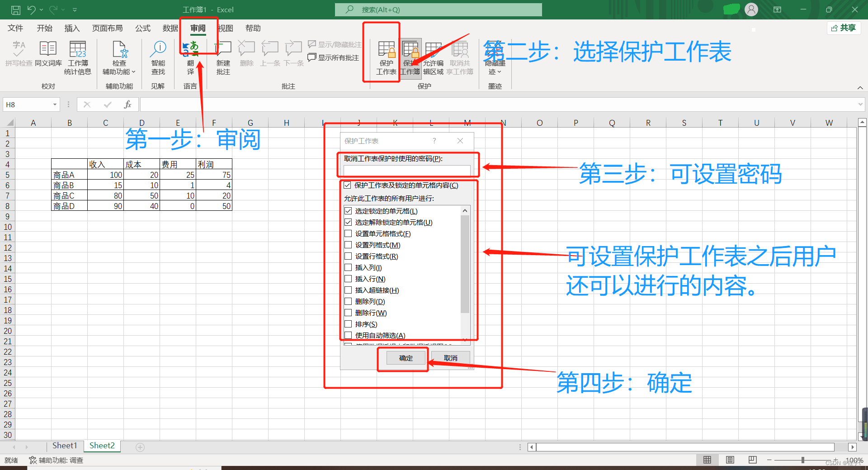Viewport: 868px width, 470px height.
Task: Collapse the ribbon chevron
Action: [860, 87]
